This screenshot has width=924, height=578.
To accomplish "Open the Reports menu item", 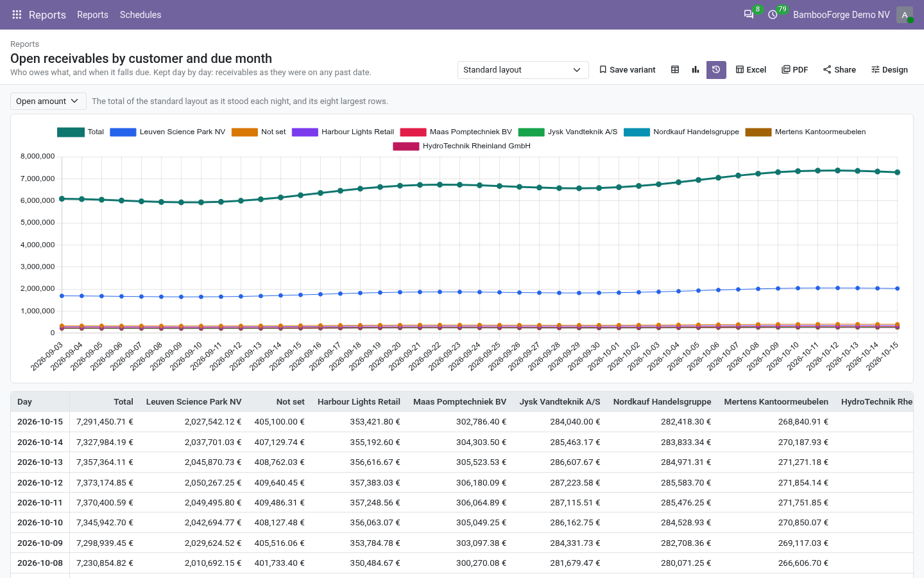I will [92, 15].
